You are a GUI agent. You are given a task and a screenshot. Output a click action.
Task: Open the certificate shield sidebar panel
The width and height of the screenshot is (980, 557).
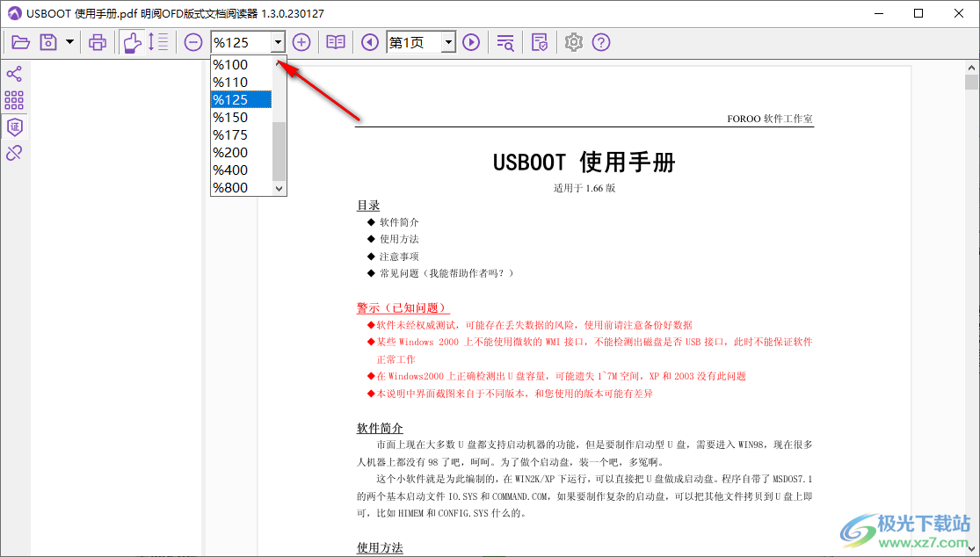pos(14,127)
